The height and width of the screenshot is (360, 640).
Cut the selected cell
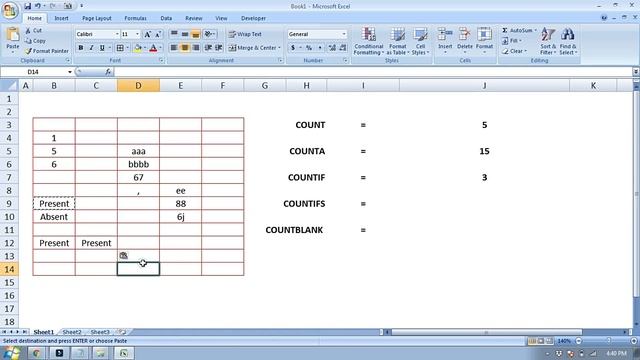(x=33, y=31)
